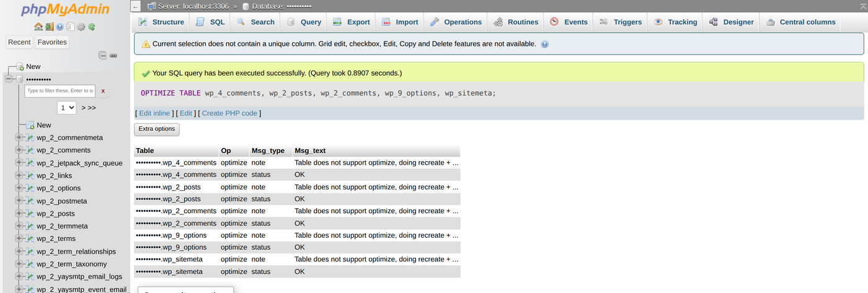The image size is (868, 293).
Task: Open the Designer tab
Action: (731, 22)
